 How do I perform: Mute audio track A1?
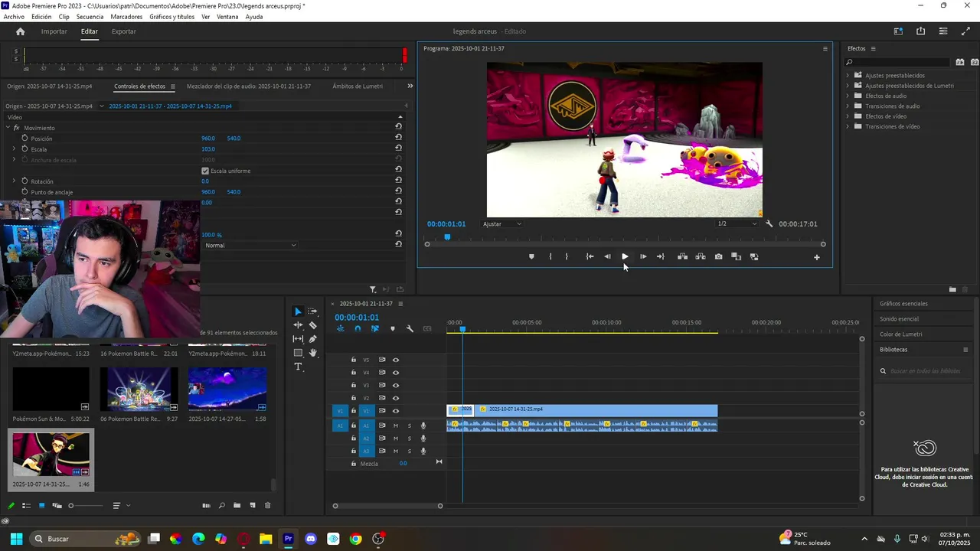point(396,425)
